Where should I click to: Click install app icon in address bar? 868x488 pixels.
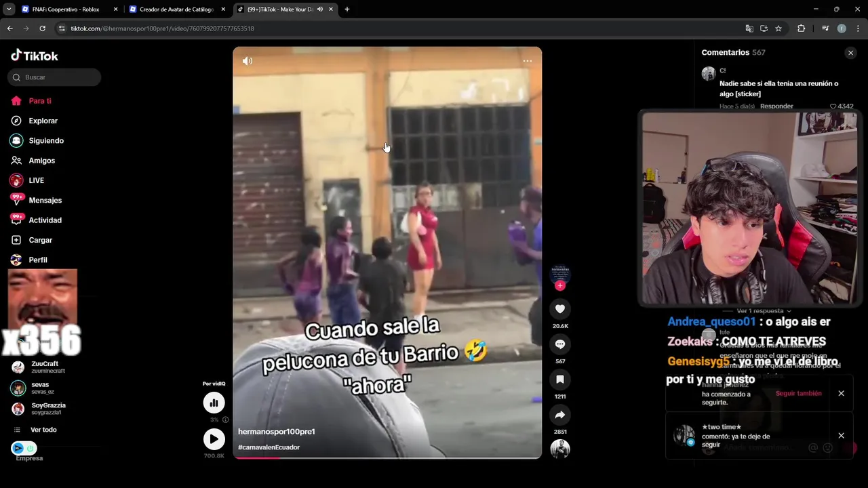click(x=764, y=28)
